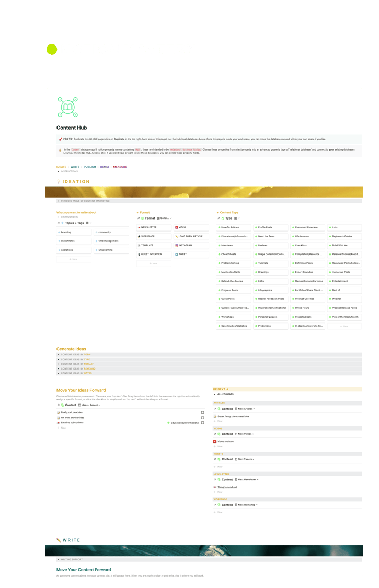Open the Type linked database arrow

coord(219,218)
